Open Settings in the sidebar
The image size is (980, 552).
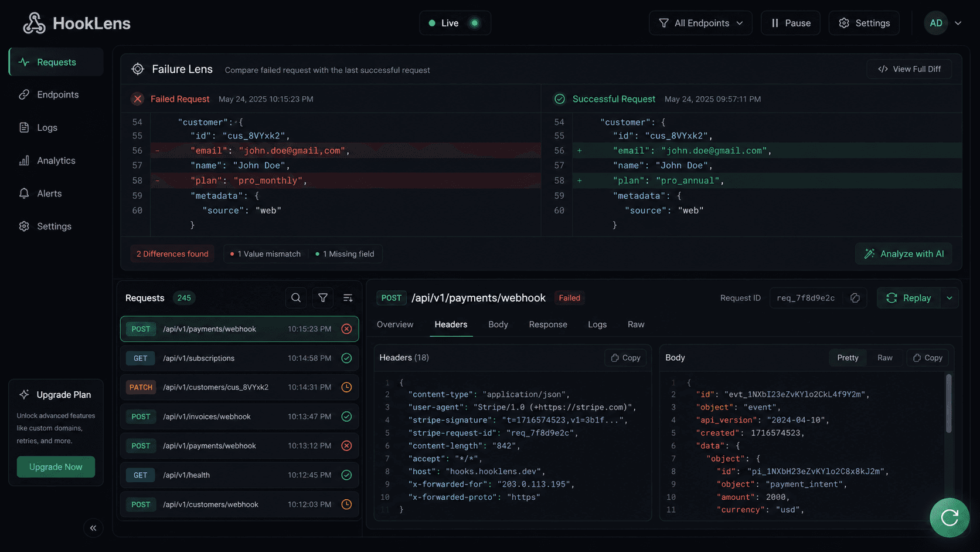coord(56,226)
